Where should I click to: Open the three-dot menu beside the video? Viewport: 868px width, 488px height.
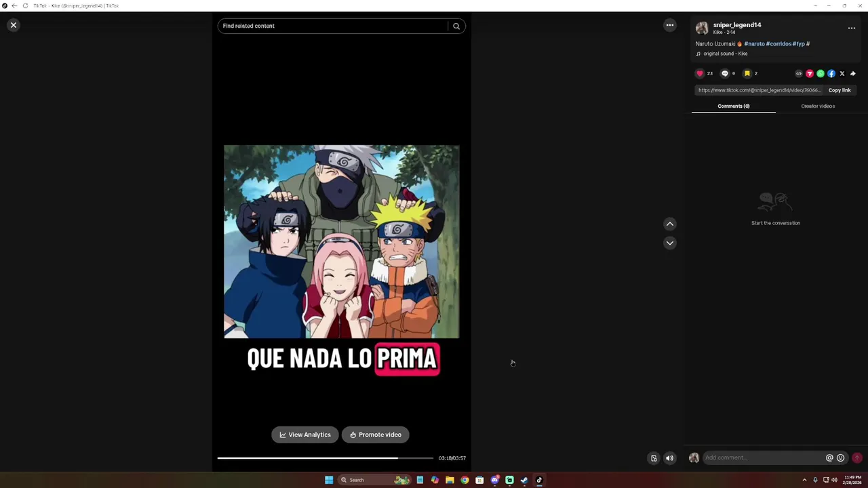[x=670, y=25]
